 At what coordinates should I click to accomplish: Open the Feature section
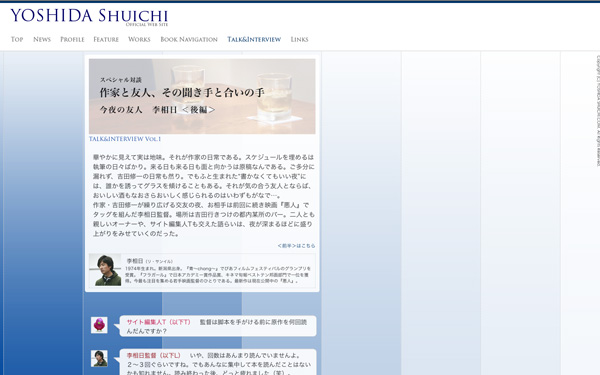(106, 39)
